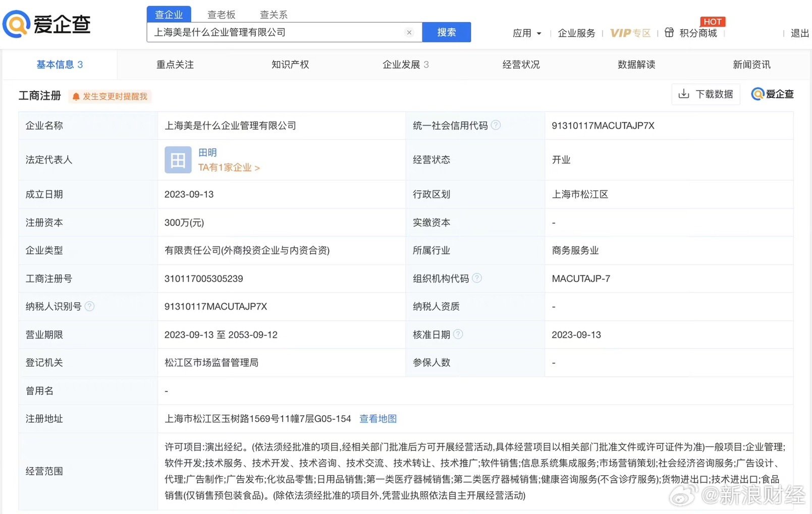The width and height of the screenshot is (812, 514).
Task: Click the 工商注册号 value 310117005305239
Action: tap(204, 278)
